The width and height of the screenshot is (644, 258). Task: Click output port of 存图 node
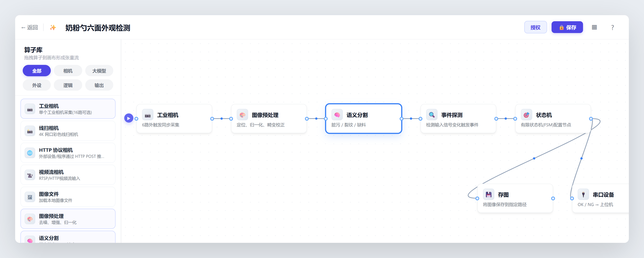553,198
